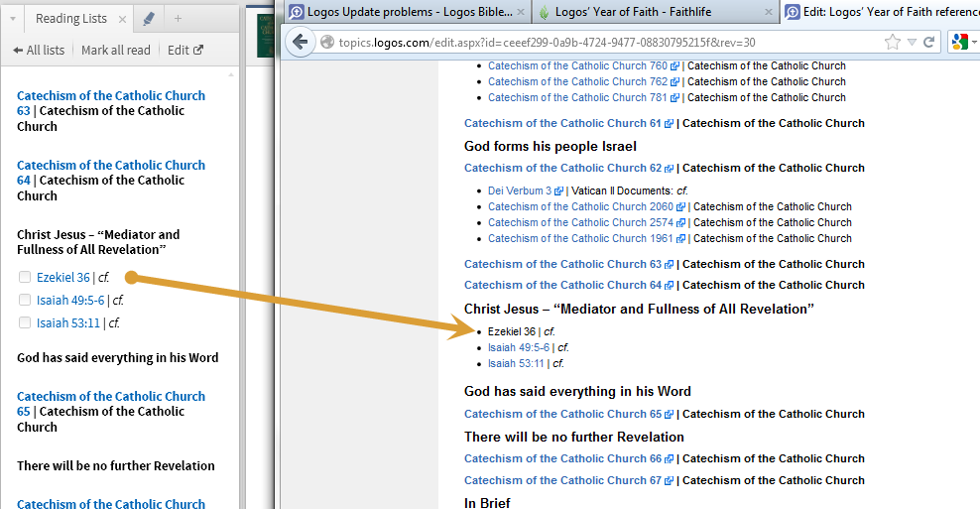Open Dei Verbum 3 link
The width and height of the screenshot is (980, 509).
[520, 191]
